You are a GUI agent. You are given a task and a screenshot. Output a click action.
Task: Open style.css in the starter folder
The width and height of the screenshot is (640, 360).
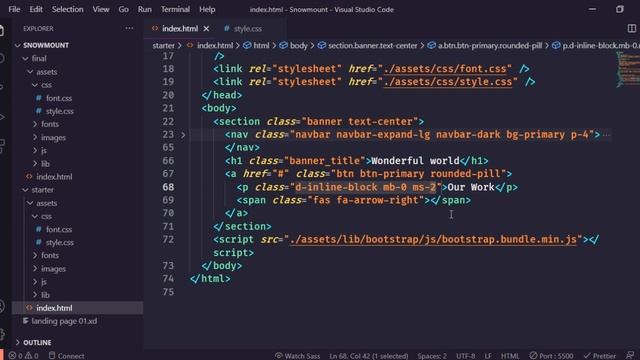point(60,242)
